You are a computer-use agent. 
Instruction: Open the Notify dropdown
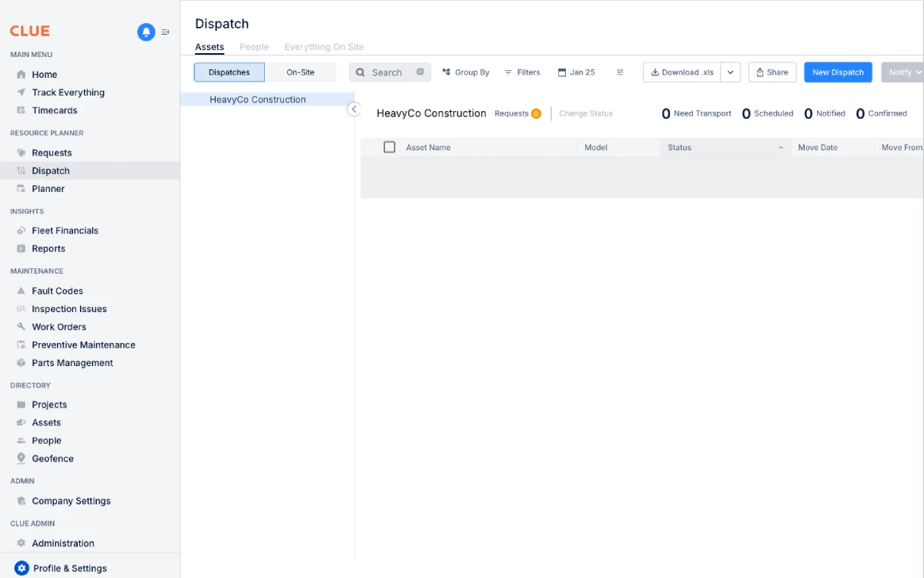904,72
